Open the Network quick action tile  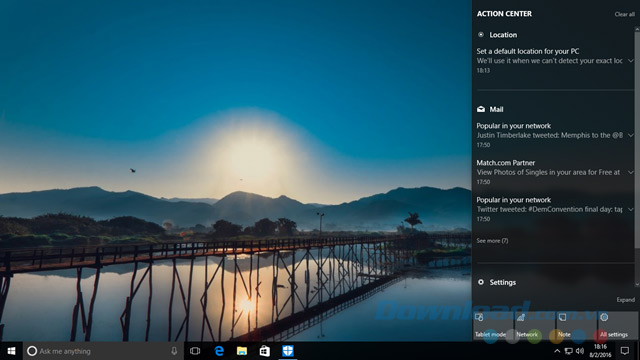pos(535,326)
